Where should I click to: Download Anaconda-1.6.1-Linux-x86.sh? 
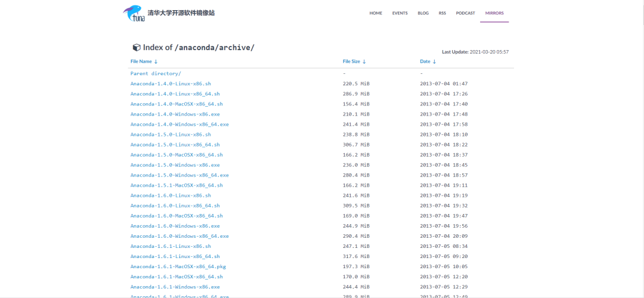[171, 246]
